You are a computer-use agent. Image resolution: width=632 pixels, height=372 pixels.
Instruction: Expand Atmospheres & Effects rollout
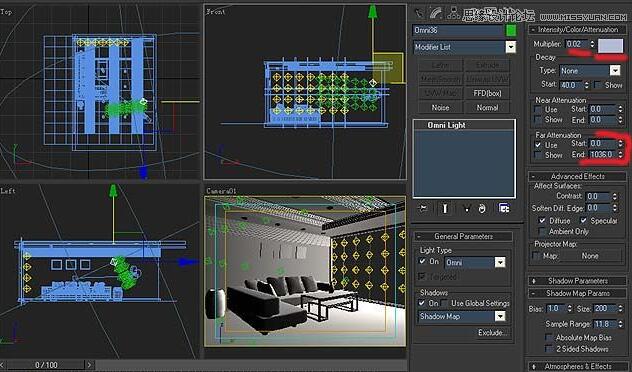coord(578,366)
